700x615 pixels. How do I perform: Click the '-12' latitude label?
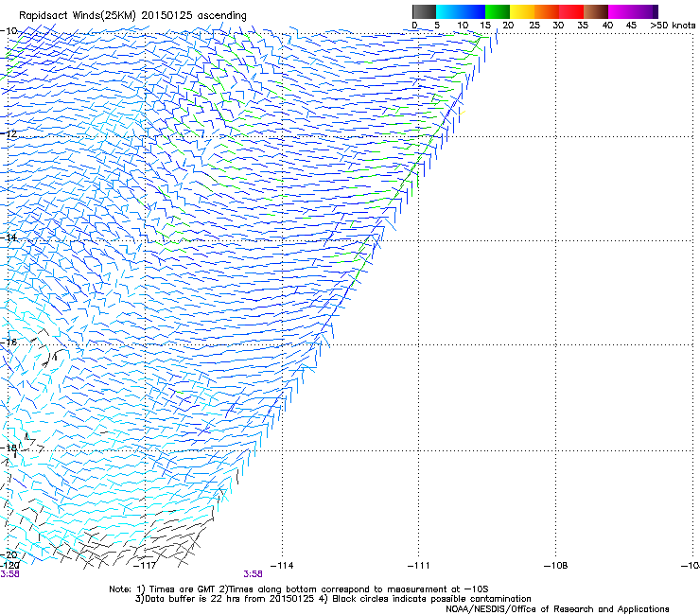pos(9,134)
